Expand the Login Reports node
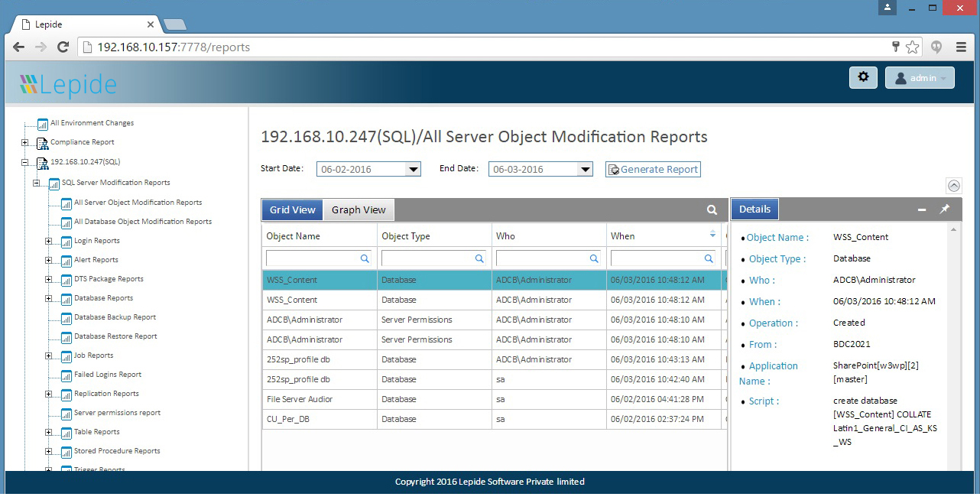 pyautogui.click(x=49, y=241)
